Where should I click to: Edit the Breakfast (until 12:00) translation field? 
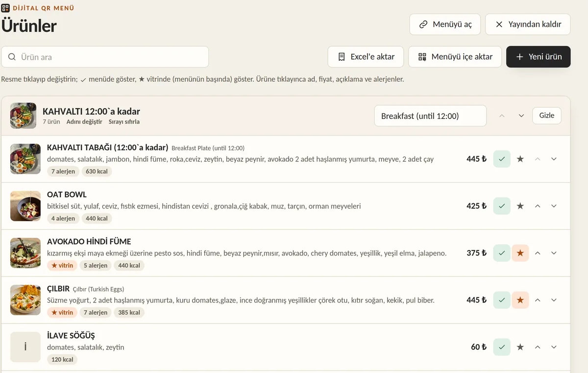(x=430, y=116)
